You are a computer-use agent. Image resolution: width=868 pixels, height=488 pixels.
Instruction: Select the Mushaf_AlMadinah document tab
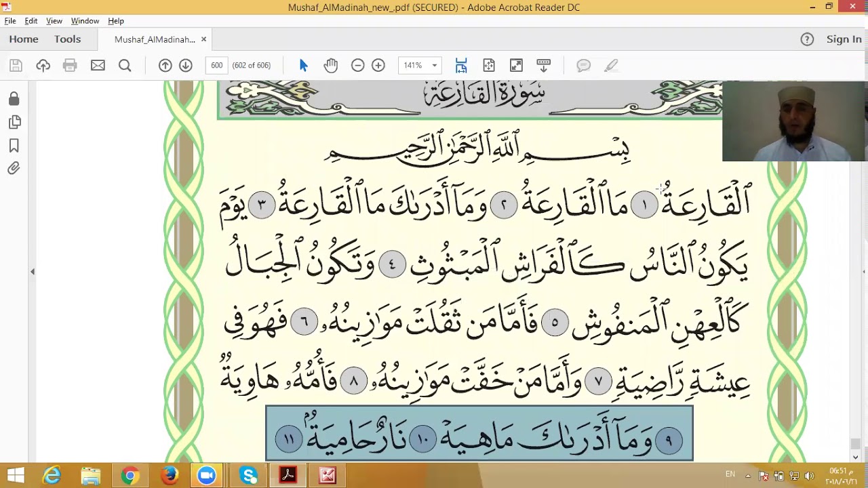155,39
